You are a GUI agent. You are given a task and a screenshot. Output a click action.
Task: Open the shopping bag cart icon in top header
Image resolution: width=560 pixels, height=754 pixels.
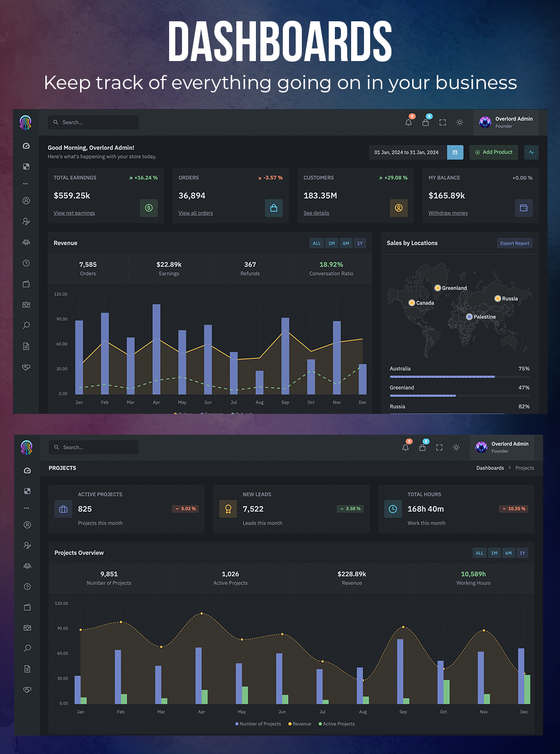tap(426, 123)
